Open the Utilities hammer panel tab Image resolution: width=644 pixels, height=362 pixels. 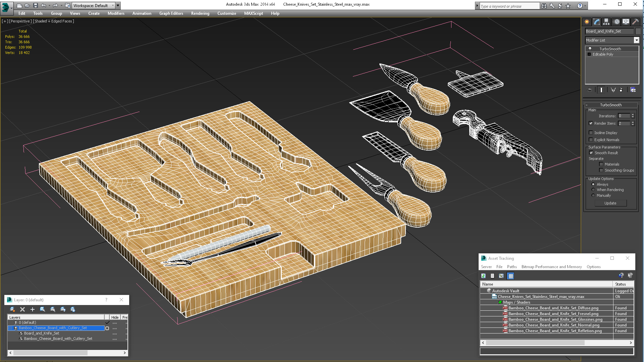click(635, 22)
